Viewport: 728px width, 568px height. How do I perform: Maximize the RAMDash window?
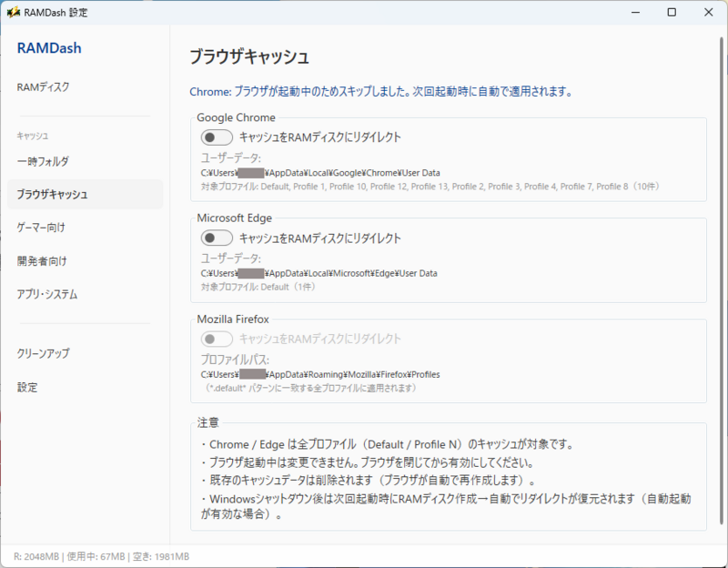pyautogui.click(x=672, y=12)
